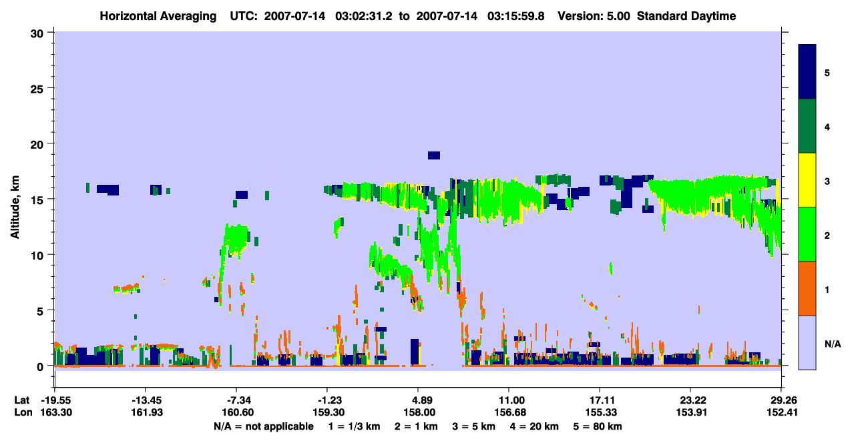Click 'Standard Daytime' in the title
Screen dimensions: 868x445
(x=686, y=16)
